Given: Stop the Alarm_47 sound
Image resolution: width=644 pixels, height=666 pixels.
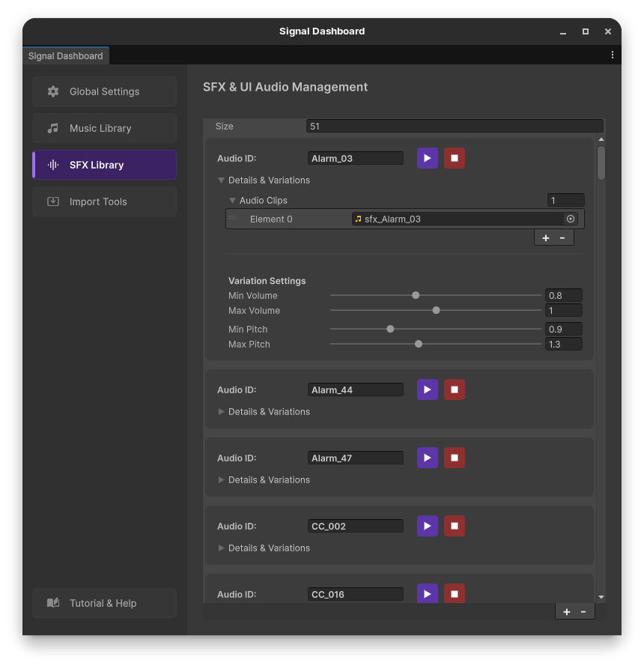Looking at the screenshot, I should click(x=455, y=458).
